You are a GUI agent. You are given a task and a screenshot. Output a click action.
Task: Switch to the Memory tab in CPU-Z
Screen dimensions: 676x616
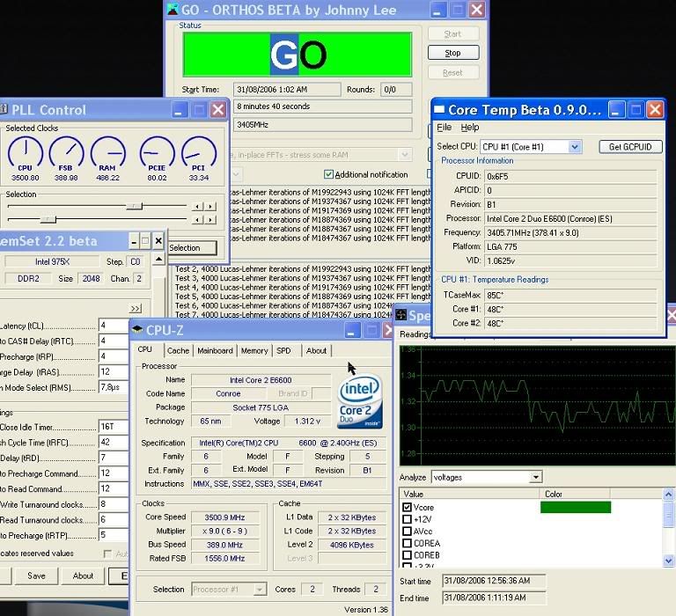point(254,351)
